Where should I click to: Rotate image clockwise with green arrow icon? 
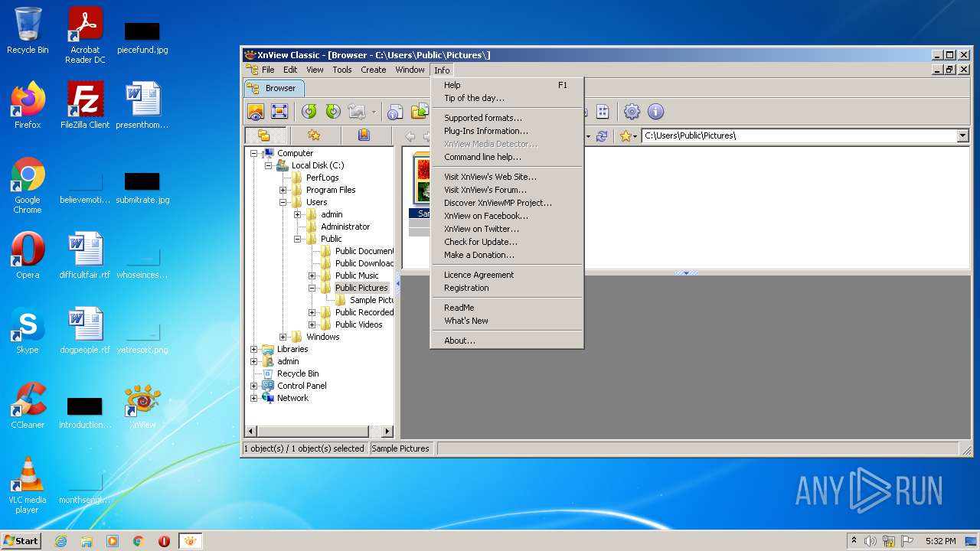333,112
